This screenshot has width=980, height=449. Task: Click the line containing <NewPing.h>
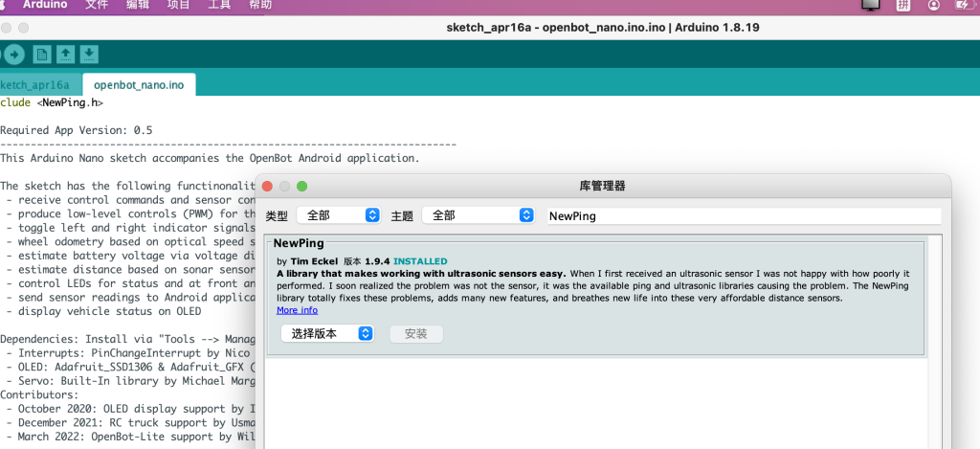[52, 102]
